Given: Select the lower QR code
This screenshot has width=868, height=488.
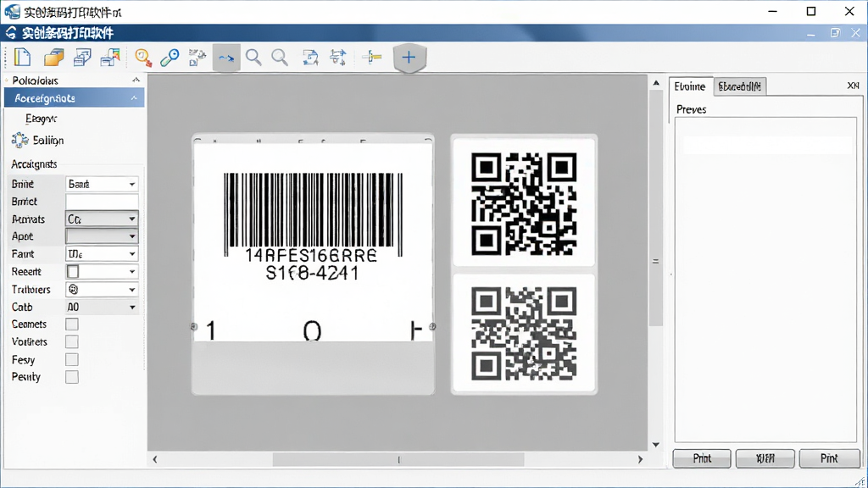Looking at the screenshot, I should point(524,334).
